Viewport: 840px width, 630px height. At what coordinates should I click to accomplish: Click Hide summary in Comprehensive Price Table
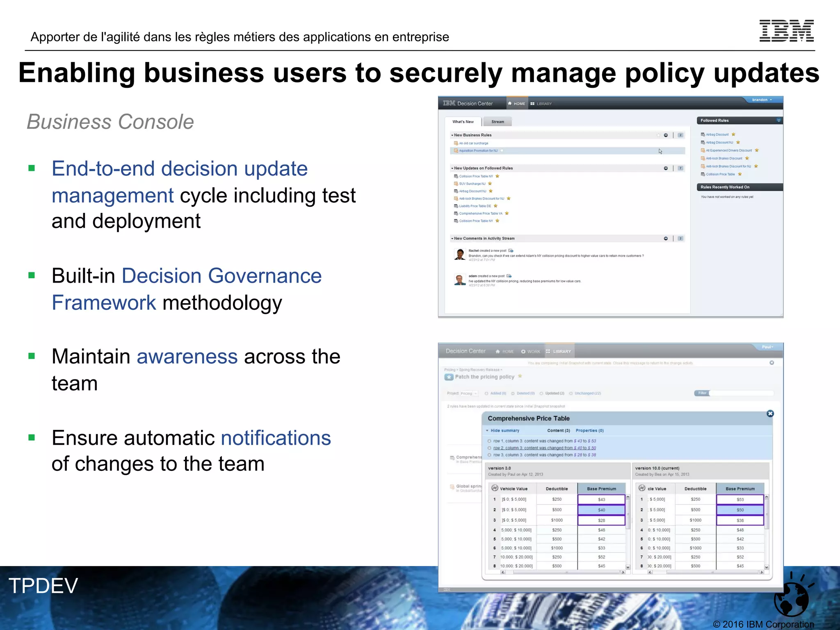tap(504, 431)
